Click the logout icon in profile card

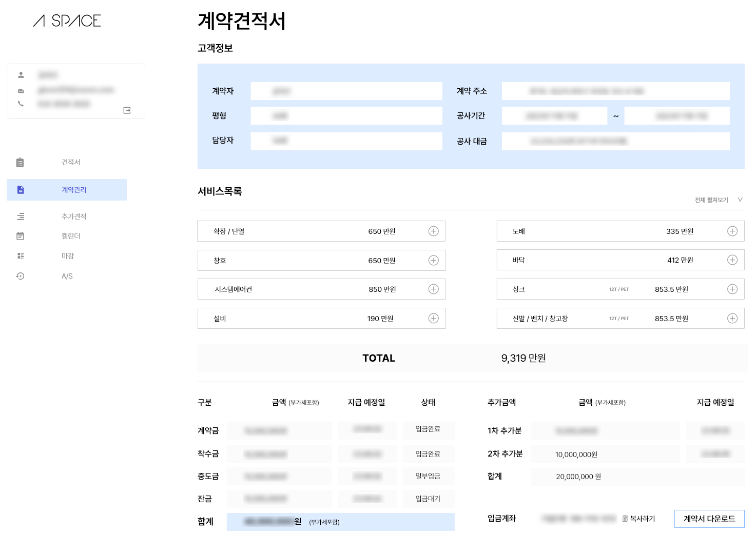coord(127,110)
